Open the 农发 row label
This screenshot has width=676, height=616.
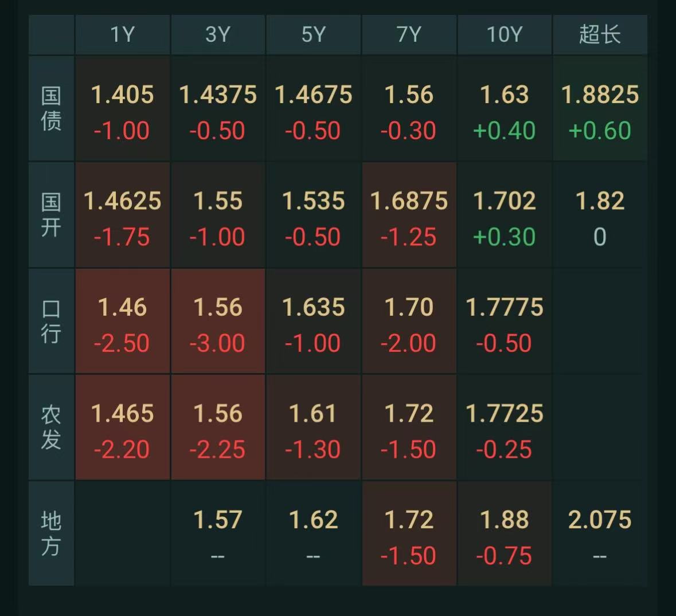pyautogui.click(x=51, y=427)
